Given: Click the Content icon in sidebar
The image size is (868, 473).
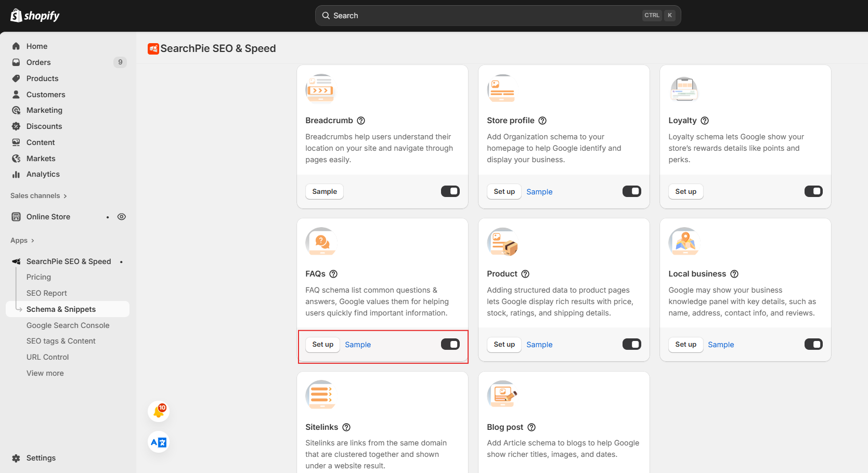Looking at the screenshot, I should (x=17, y=142).
